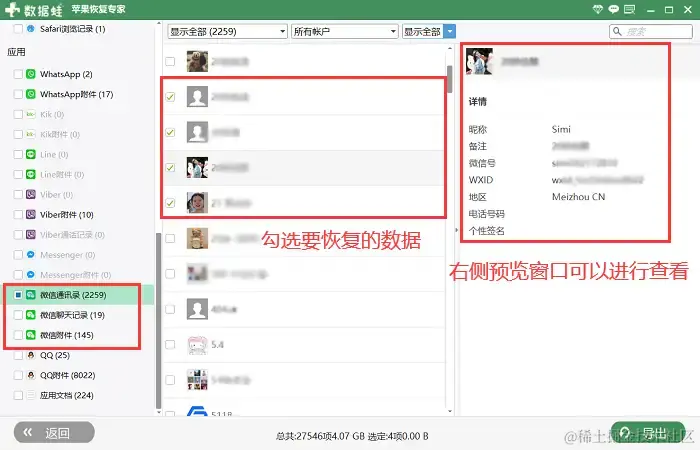Click the Messenger app icon
700x450 pixels.
[30, 255]
